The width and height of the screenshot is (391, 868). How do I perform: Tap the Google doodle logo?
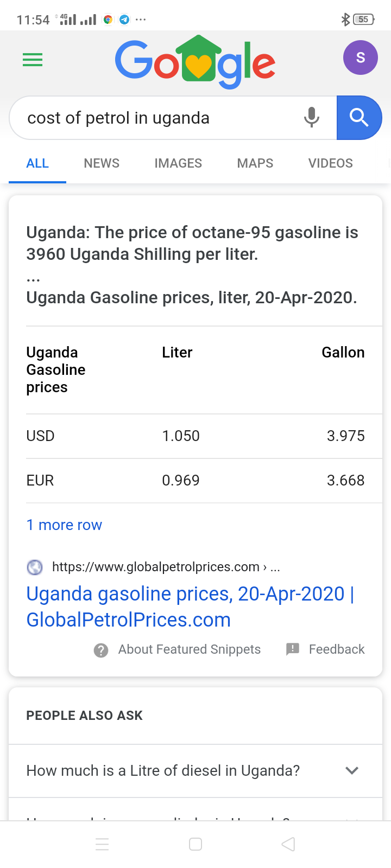pyautogui.click(x=195, y=62)
